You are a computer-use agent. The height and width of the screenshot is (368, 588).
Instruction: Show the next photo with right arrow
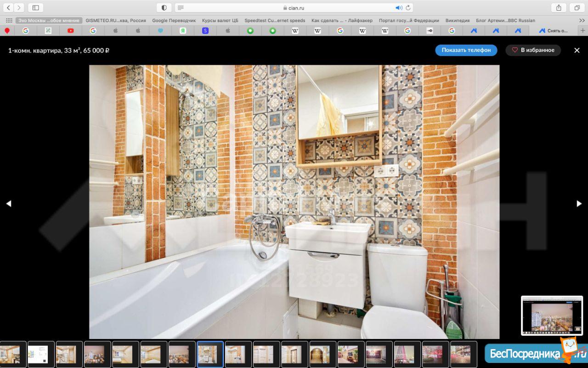tap(579, 204)
